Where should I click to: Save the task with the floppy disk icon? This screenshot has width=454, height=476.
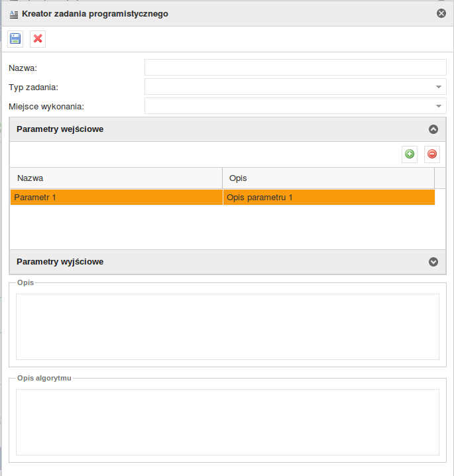pos(15,39)
